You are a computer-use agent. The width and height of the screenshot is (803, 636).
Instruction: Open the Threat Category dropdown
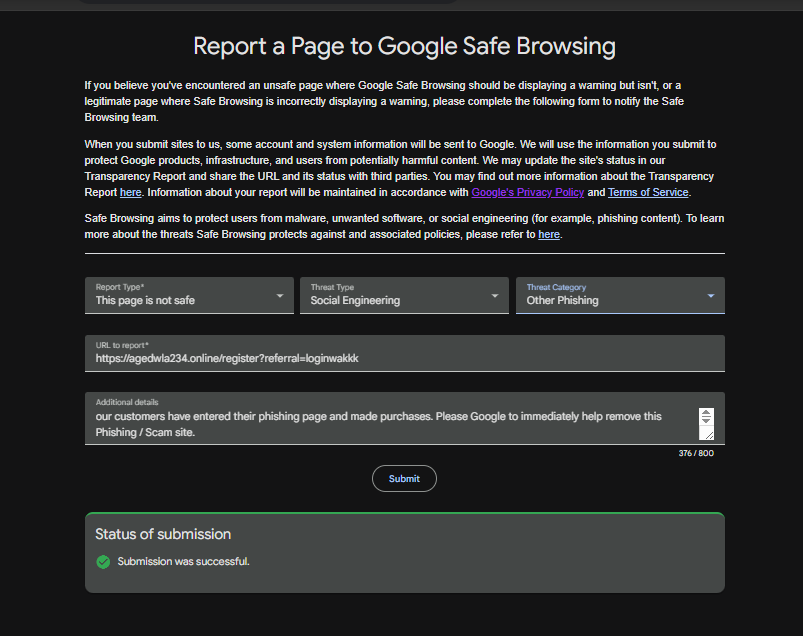point(620,295)
